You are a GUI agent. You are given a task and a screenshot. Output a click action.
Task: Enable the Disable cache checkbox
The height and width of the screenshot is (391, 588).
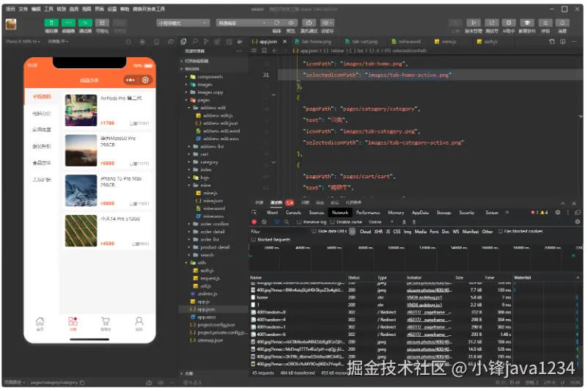point(332,222)
